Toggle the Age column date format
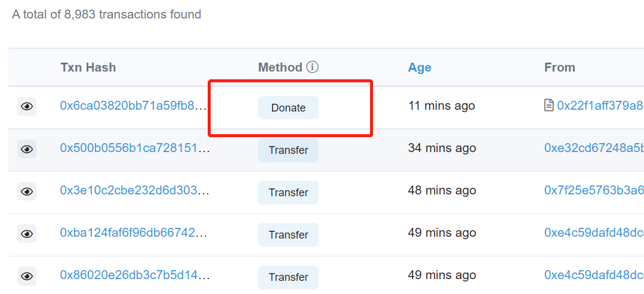Image resolution: width=644 pixels, height=294 pixels. pyautogui.click(x=420, y=67)
